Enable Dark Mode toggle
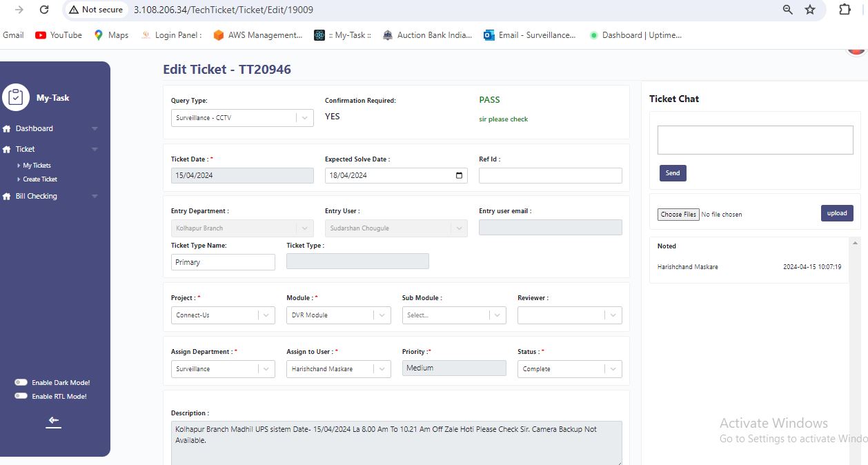This screenshot has width=868, height=465. tap(21, 382)
